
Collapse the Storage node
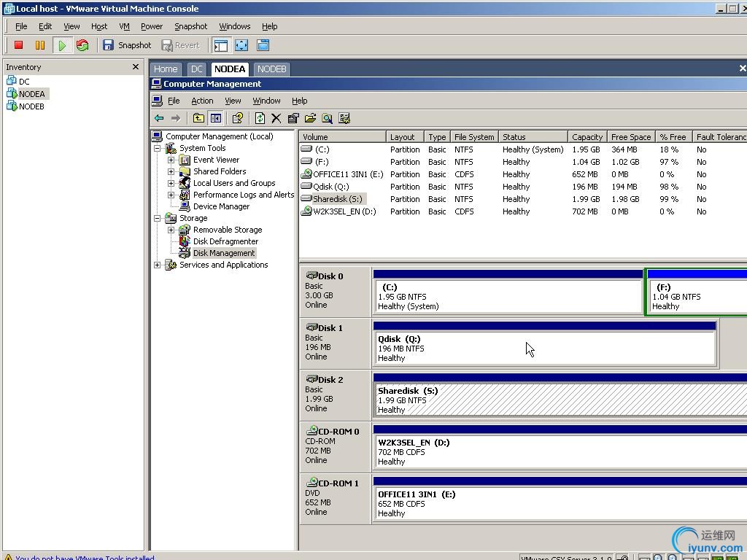pyautogui.click(x=158, y=218)
